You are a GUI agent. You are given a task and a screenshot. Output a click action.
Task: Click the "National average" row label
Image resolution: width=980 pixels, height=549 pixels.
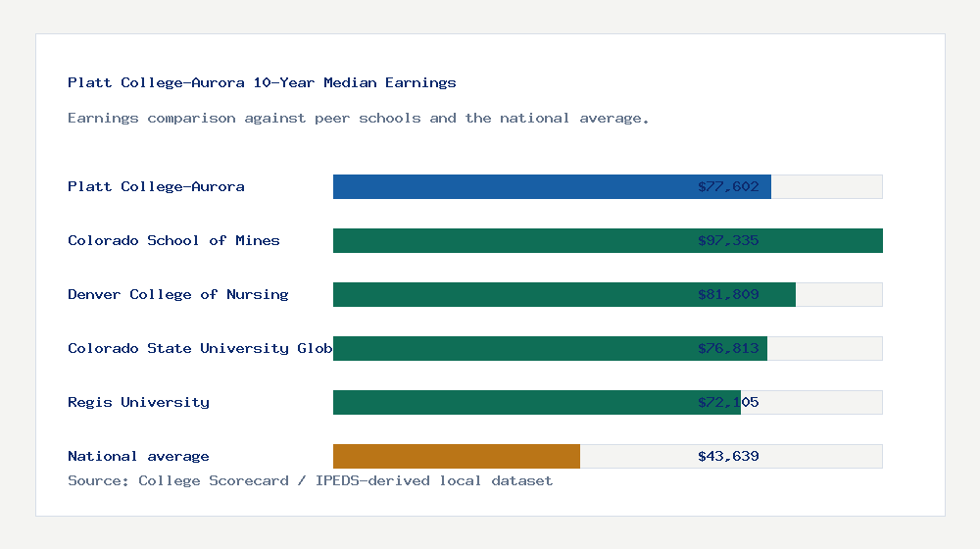tap(139, 456)
